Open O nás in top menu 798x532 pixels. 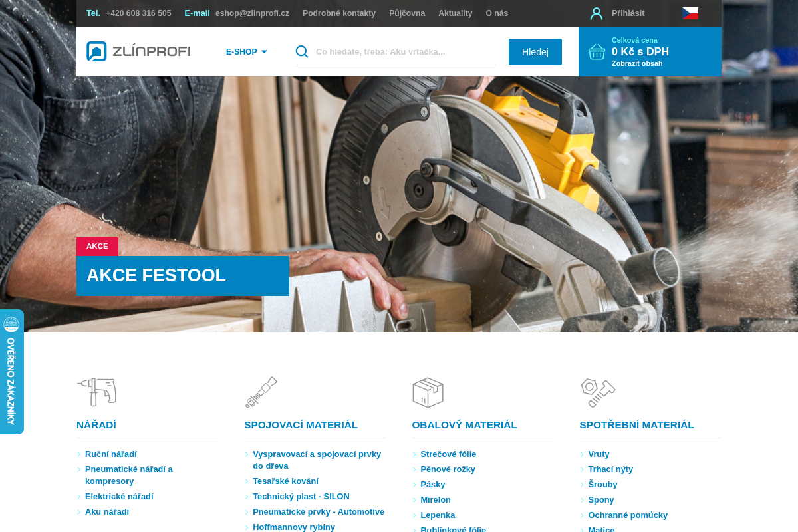(x=497, y=13)
